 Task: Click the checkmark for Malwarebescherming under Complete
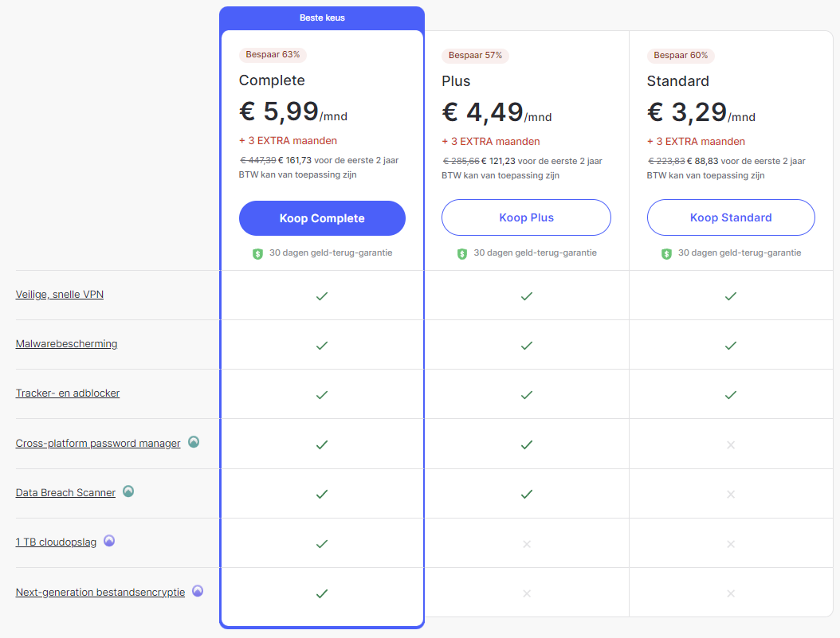pyautogui.click(x=321, y=346)
